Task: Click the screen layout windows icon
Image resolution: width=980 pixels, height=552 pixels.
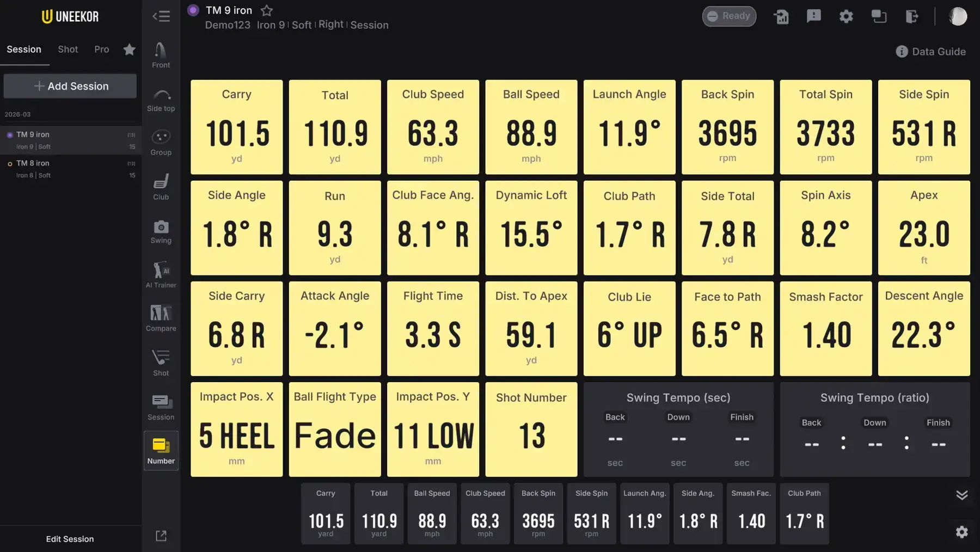Action: [879, 16]
